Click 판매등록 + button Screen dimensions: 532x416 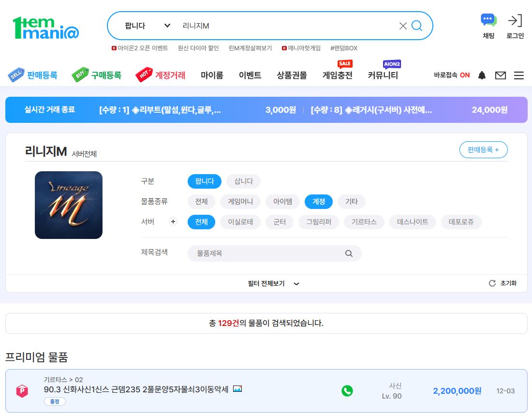click(x=483, y=149)
